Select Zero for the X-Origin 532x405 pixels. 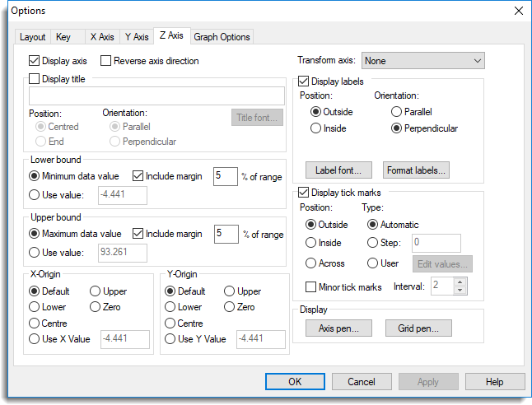click(x=96, y=307)
